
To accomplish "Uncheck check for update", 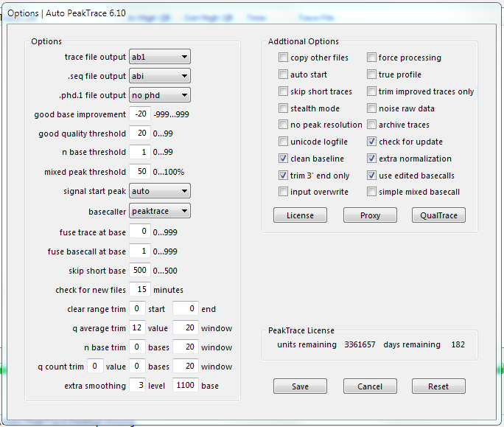I will (x=371, y=142).
